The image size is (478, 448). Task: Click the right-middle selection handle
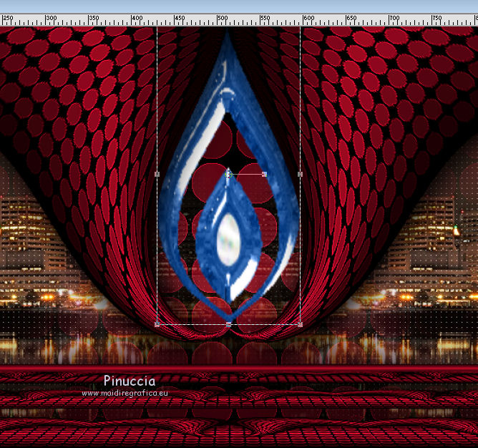[x=301, y=174]
